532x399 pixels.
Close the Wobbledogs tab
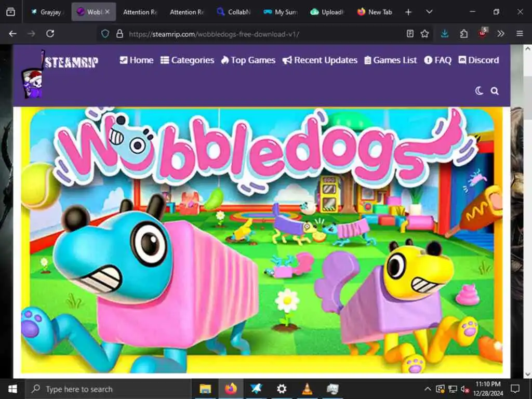pyautogui.click(x=107, y=12)
